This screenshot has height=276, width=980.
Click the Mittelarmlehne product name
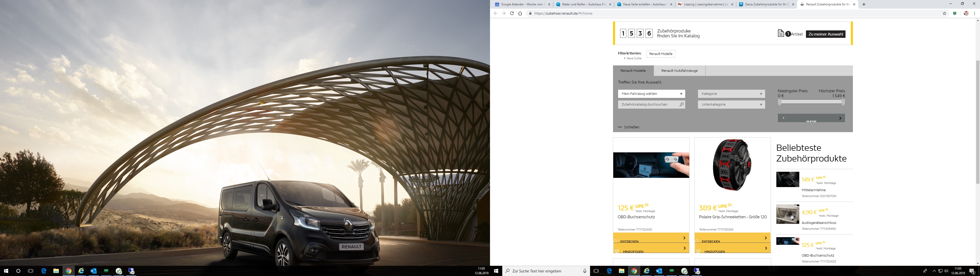(813, 190)
